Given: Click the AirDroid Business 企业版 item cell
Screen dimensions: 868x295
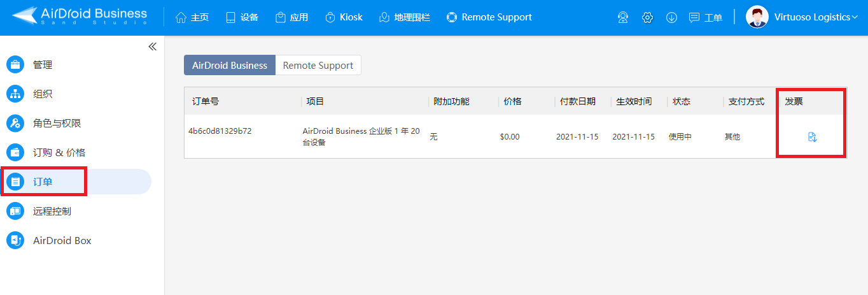Looking at the screenshot, I should [361, 136].
